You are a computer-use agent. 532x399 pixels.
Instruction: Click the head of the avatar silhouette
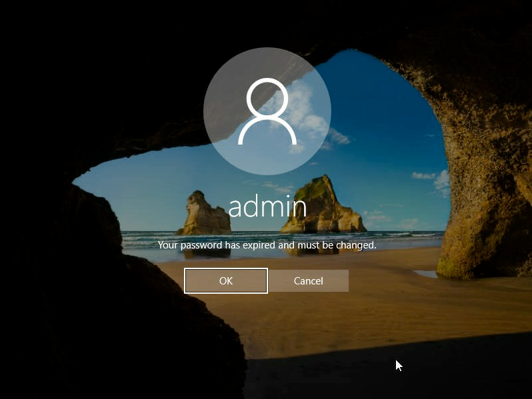click(x=267, y=99)
